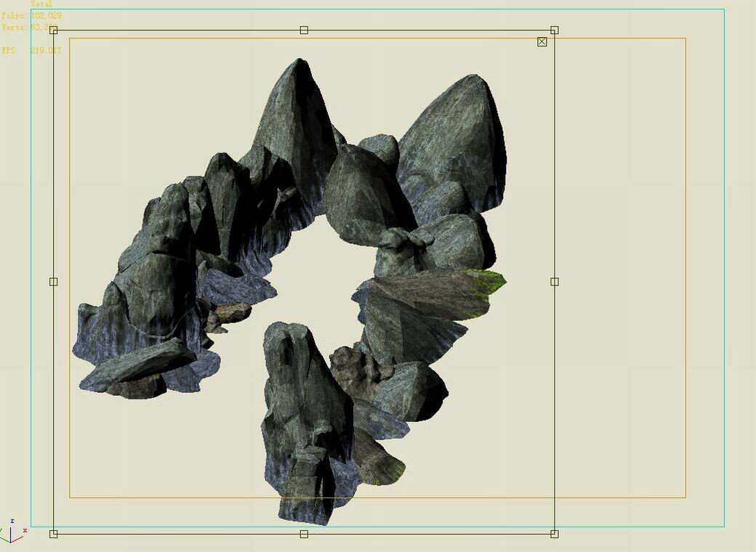Click the Z axis on the viewport tripod
This screenshot has height=552, width=756.
(12, 521)
